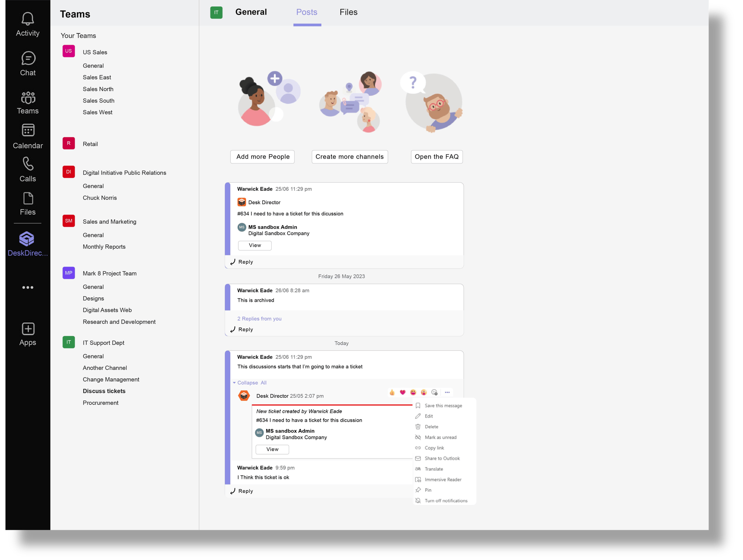Click the 2 Replies from you expander
Screen dimensions: 743x560
(259, 318)
